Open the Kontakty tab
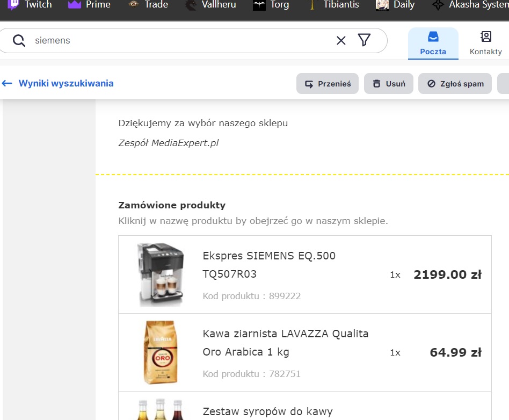The height and width of the screenshot is (420, 509). (485, 44)
